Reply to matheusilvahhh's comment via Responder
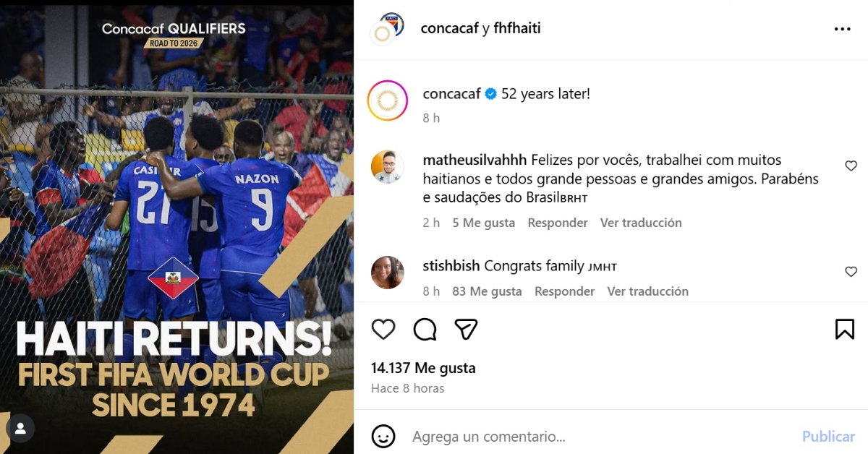Screen dimensions: 868x454 coord(558,223)
